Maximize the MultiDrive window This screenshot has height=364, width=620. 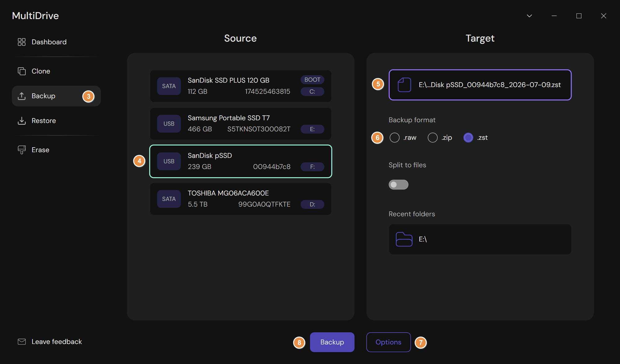coord(579,16)
